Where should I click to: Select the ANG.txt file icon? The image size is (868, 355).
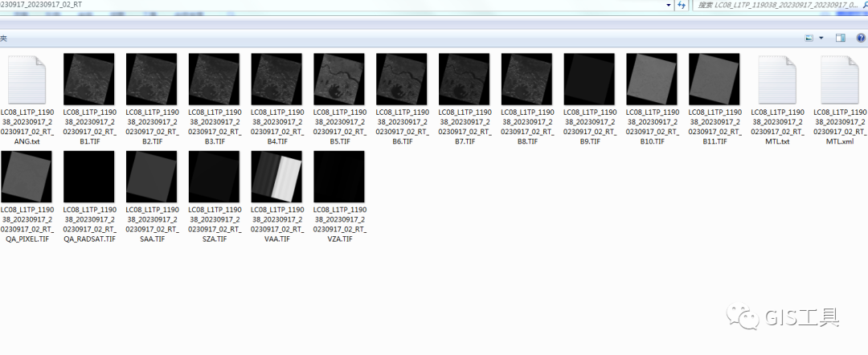pyautogui.click(x=27, y=80)
